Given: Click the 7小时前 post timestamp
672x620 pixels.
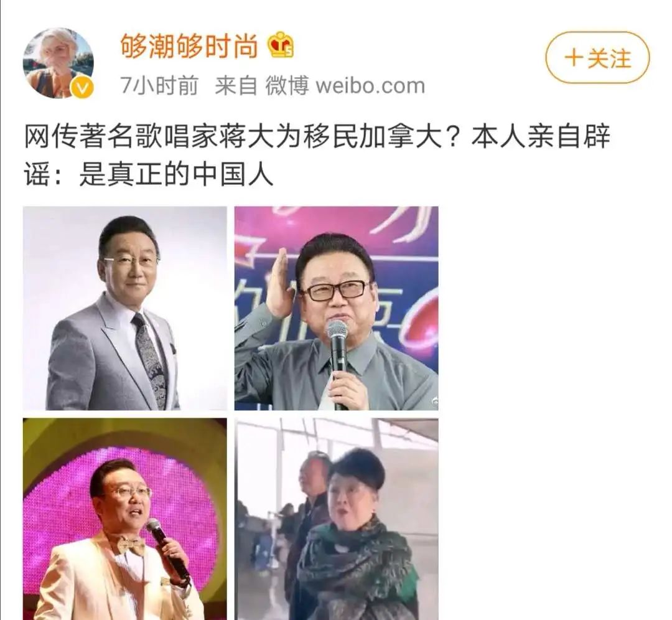Looking at the screenshot, I should [x=159, y=86].
